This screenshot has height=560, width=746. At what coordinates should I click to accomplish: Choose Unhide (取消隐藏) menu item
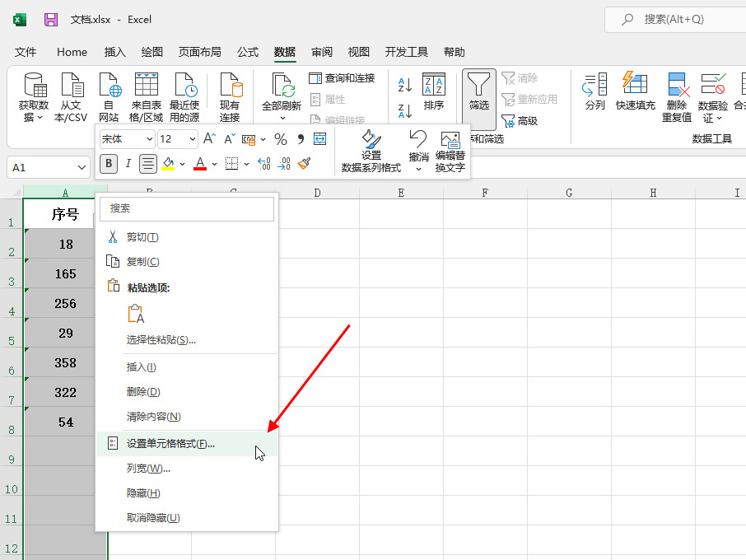(186, 518)
